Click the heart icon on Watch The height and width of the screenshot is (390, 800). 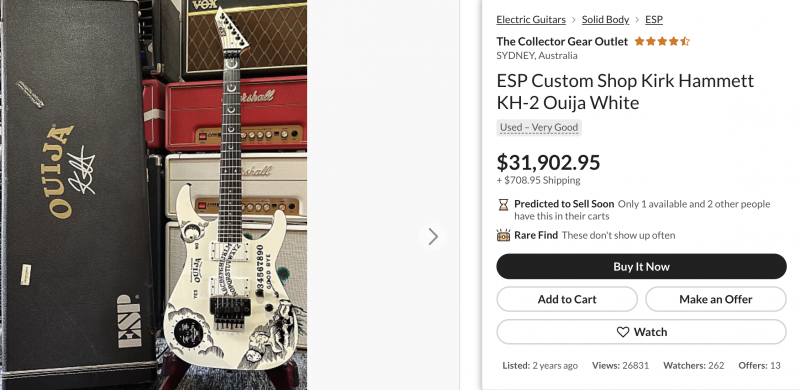622,332
